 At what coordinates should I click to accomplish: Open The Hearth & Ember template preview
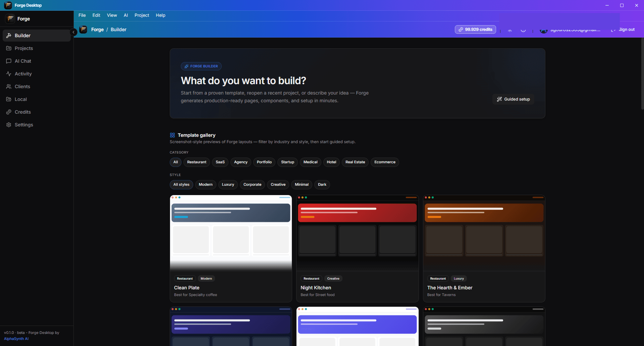pos(484,233)
